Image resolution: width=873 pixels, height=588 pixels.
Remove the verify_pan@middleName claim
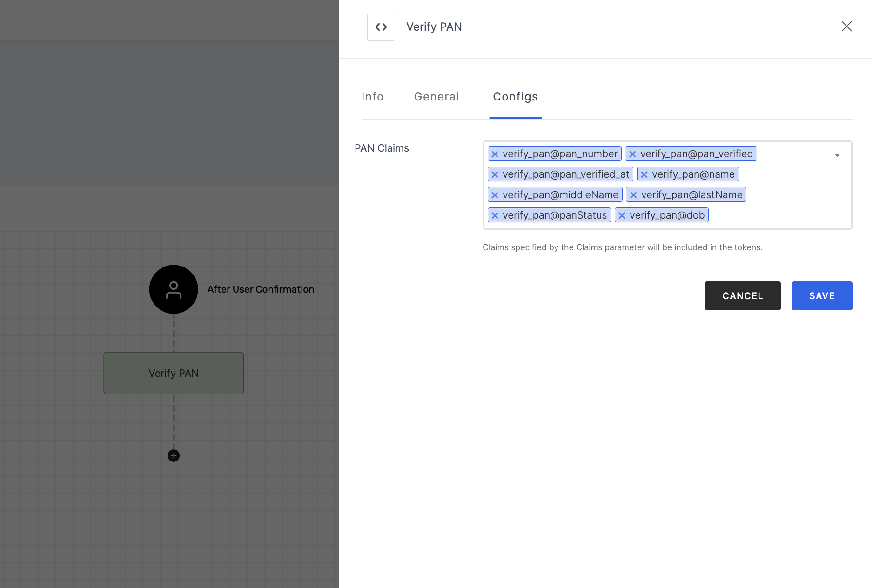tap(495, 195)
